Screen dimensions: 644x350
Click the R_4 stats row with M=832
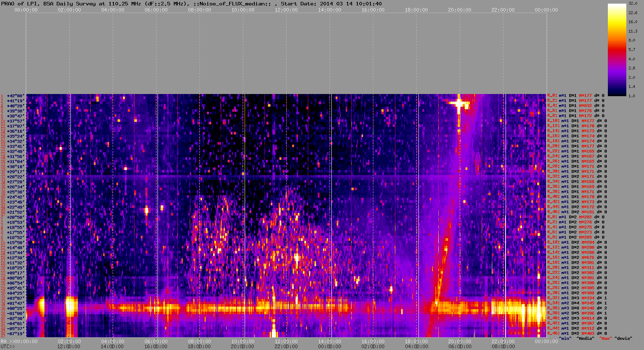pos(576,106)
